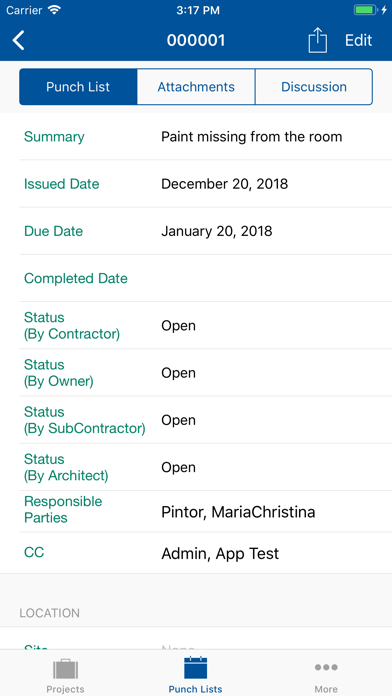The image size is (392, 696).
Task: Tap Status By Owner Open value
Action: coord(178,373)
